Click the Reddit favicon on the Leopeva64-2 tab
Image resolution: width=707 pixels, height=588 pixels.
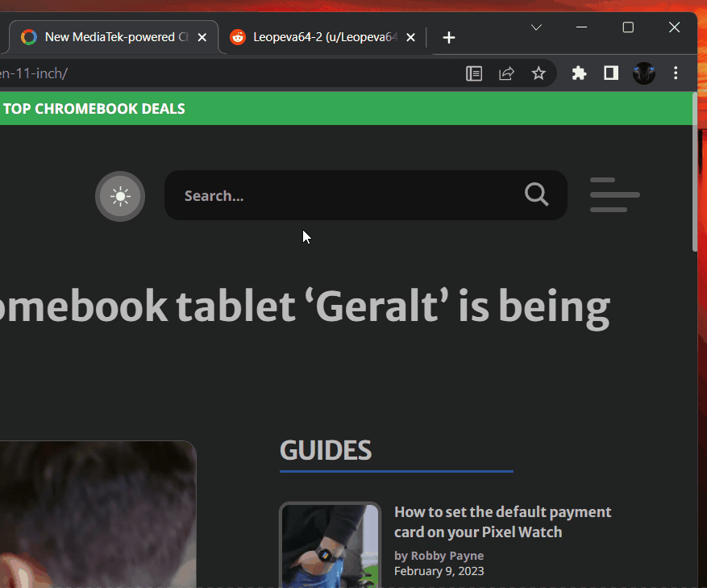tap(237, 36)
